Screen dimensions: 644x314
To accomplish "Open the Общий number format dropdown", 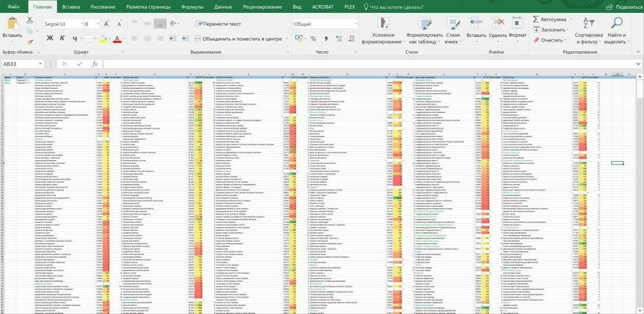I will click(x=355, y=24).
